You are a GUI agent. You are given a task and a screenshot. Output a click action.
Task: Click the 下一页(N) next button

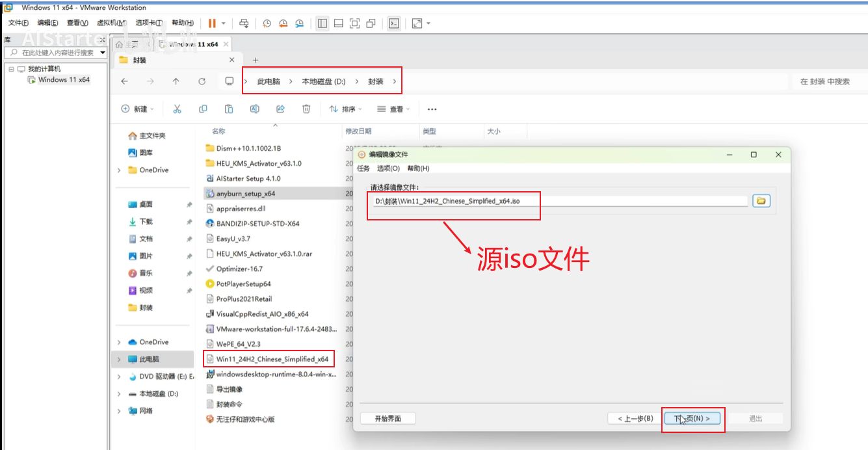pyautogui.click(x=692, y=419)
